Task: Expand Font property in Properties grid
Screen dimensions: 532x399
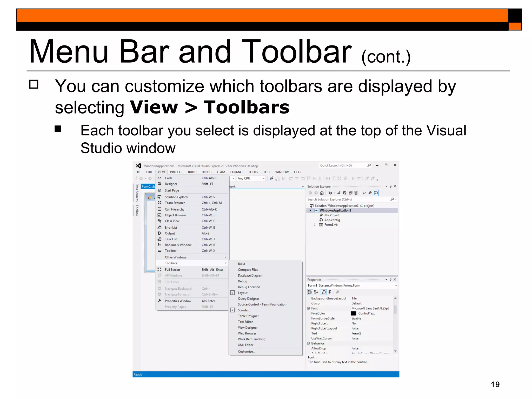Action: 308,308
